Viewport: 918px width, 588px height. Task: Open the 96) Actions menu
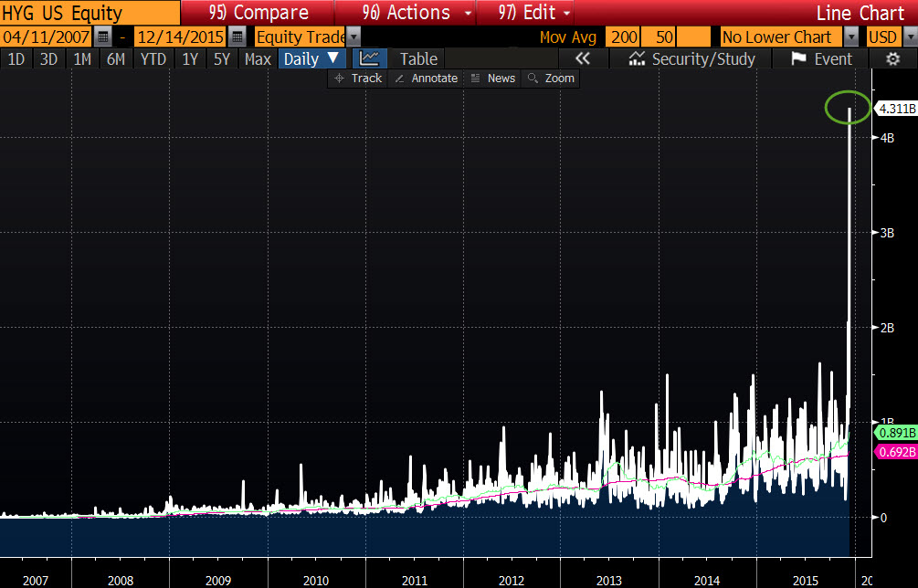416,13
